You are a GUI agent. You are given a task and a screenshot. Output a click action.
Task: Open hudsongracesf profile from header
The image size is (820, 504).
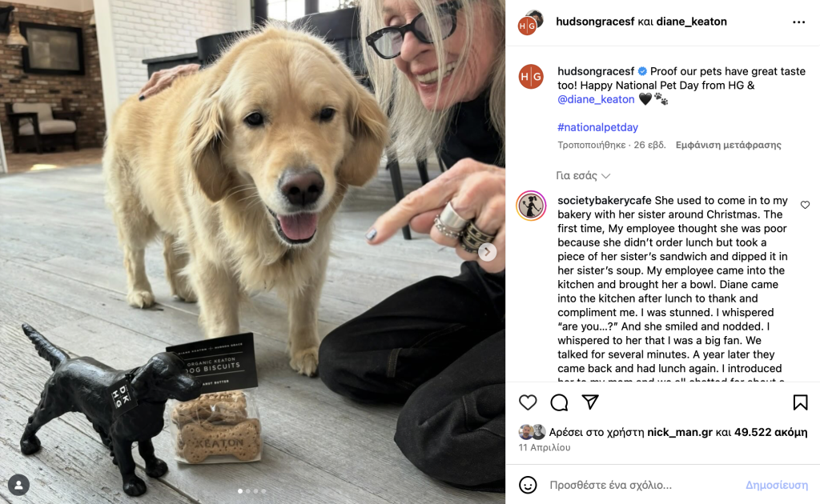[x=595, y=22]
